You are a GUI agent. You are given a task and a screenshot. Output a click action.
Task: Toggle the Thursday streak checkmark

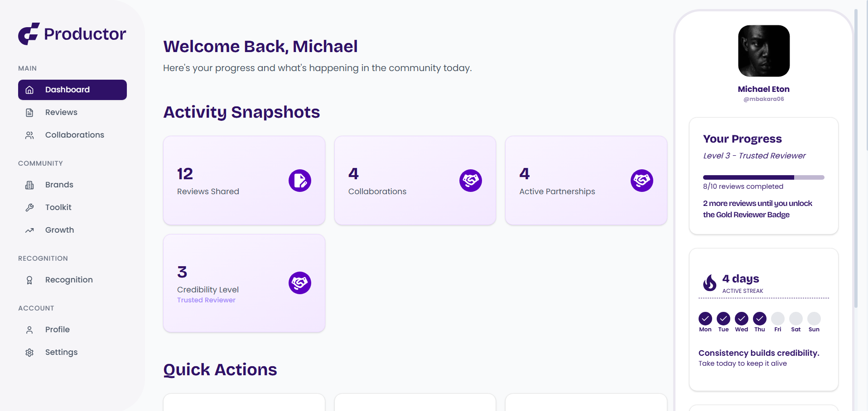tap(759, 319)
